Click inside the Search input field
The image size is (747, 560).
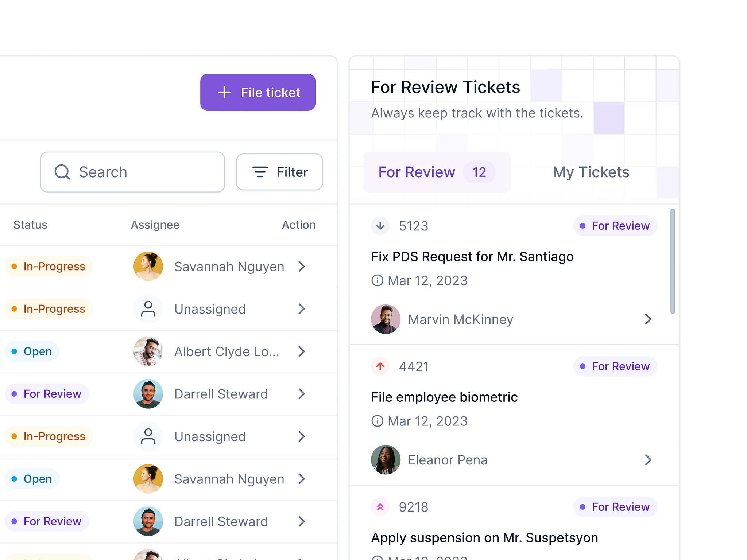click(139, 172)
